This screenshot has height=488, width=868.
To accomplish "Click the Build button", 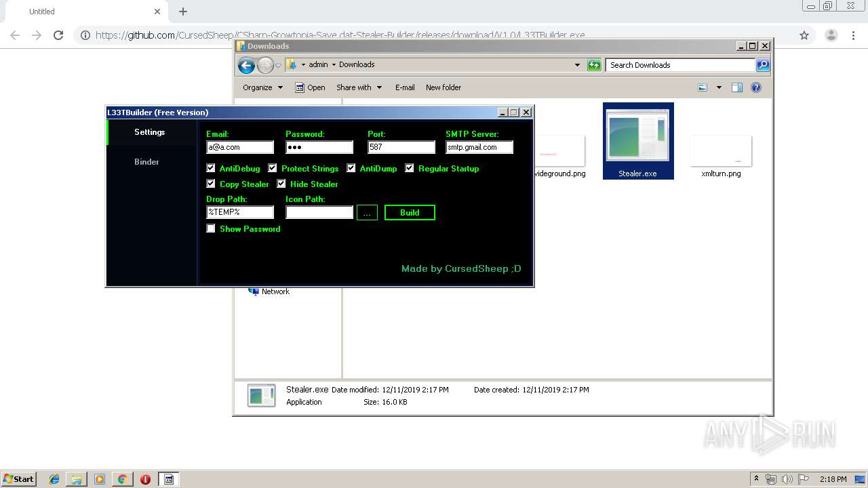I will click(410, 212).
